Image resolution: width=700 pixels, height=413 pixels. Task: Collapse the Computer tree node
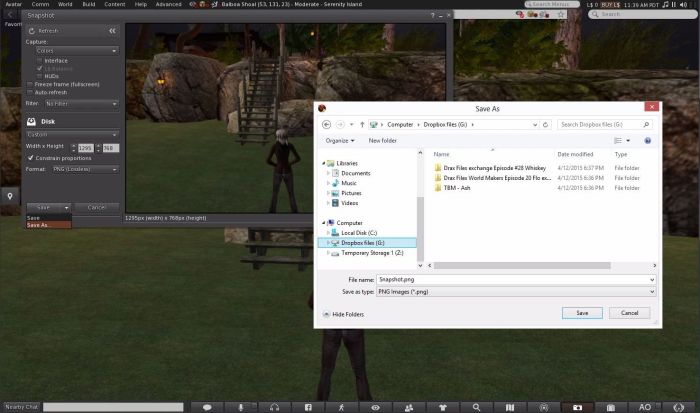[x=324, y=223]
